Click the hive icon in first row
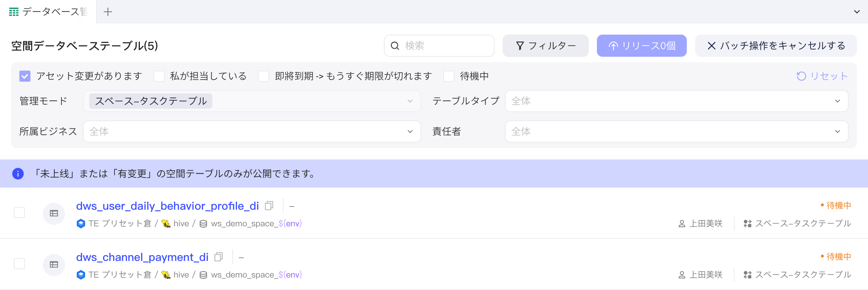 click(166, 224)
